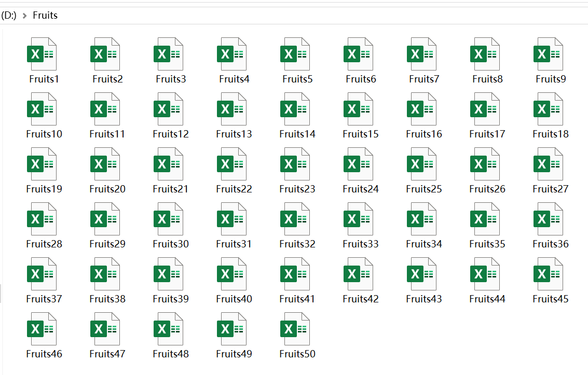The image size is (588, 375).
Task: Select the Fruits28 Excel file icon
Action: tap(42, 219)
